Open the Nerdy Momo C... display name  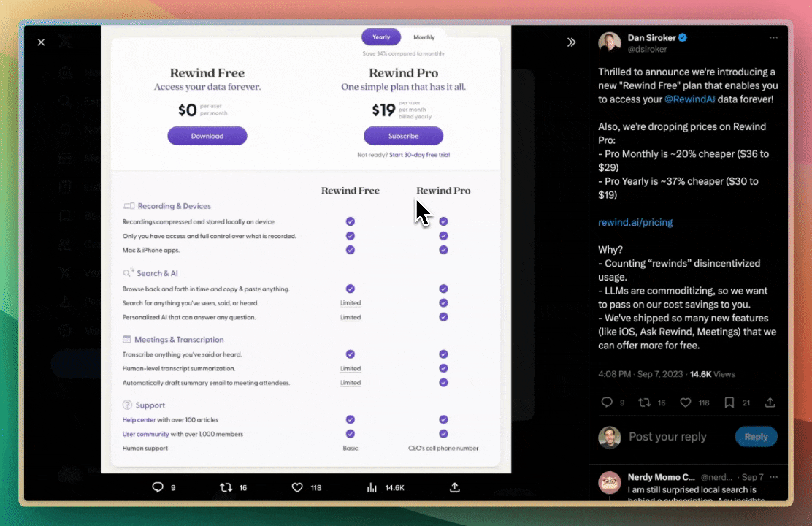[x=662, y=477]
